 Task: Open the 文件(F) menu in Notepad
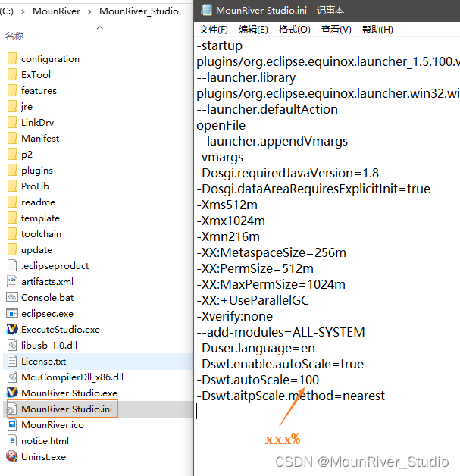(x=213, y=30)
